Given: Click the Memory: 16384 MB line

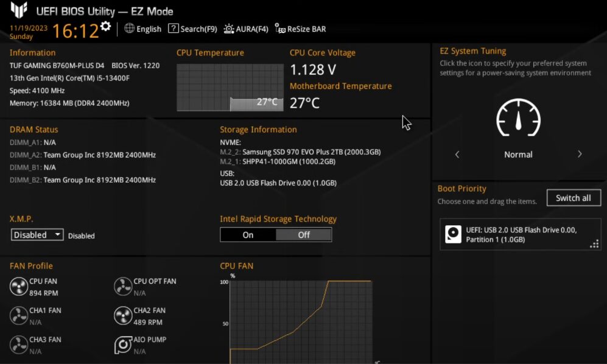Looking at the screenshot, I should (69, 103).
